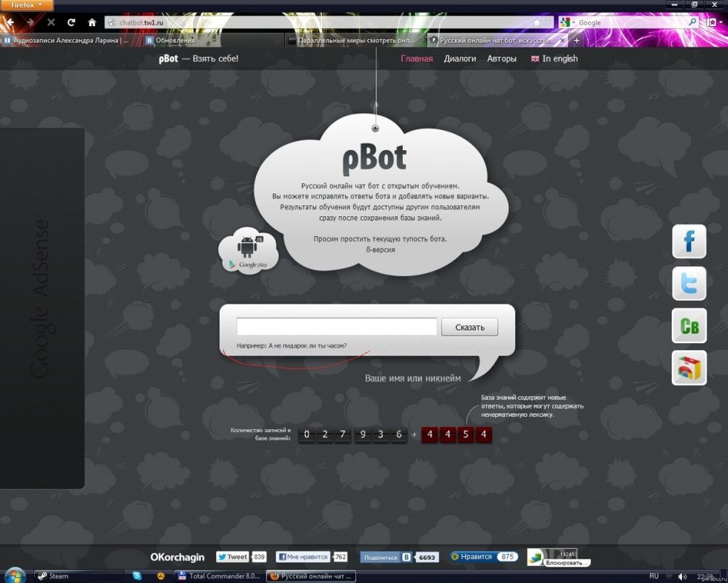Open the Авторы menu item
Image resolution: width=728 pixels, height=583 pixels.
(502, 59)
